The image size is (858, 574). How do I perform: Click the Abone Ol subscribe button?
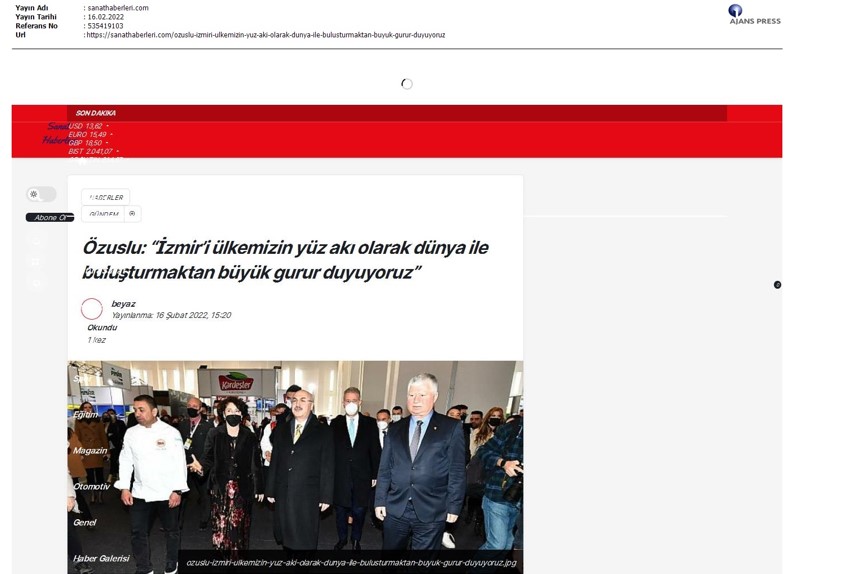click(49, 218)
